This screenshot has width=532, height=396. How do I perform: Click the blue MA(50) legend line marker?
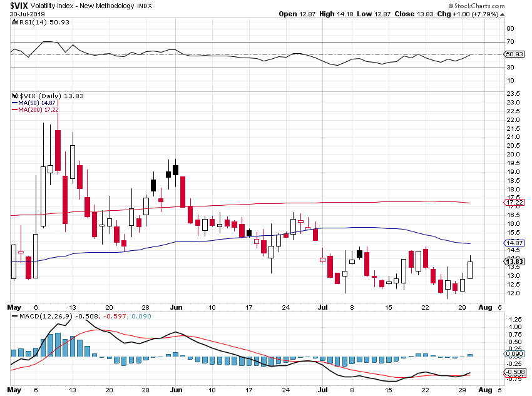[x=14, y=103]
